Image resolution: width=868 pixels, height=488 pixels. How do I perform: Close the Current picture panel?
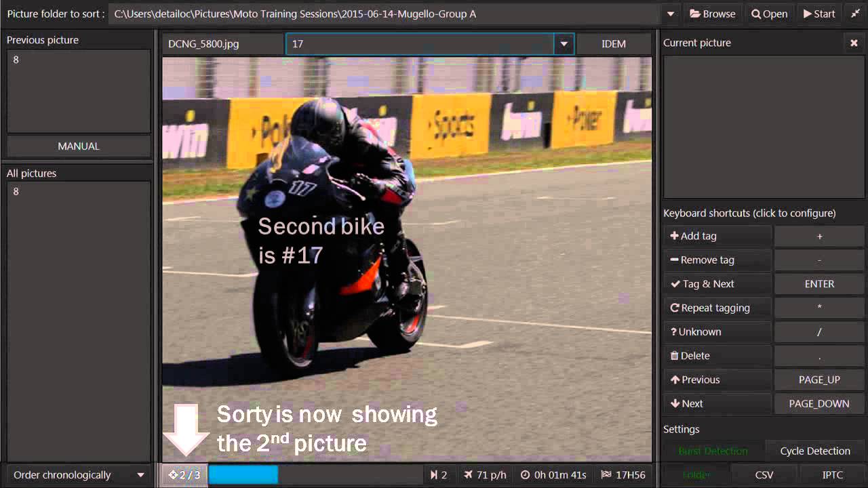(854, 43)
